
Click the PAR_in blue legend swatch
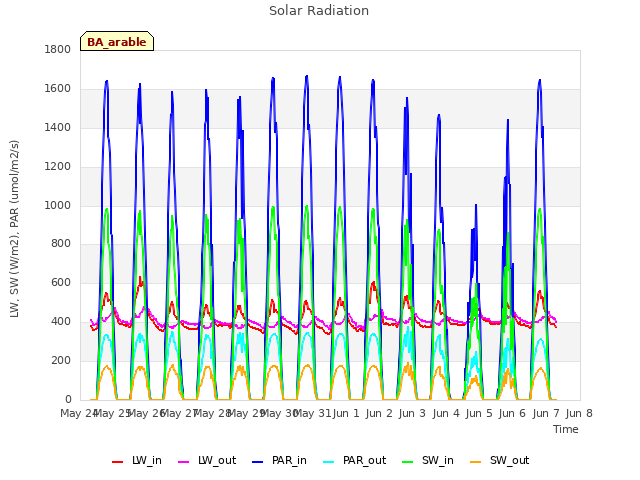[x=258, y=462]
